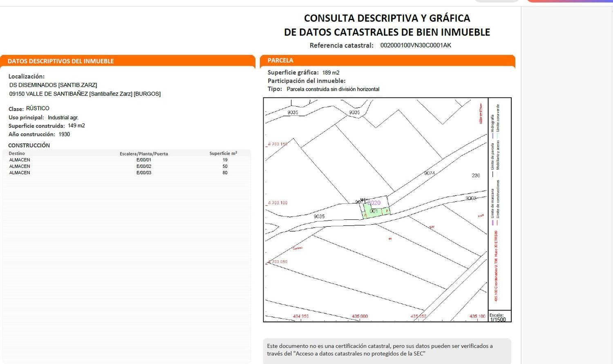Click the coordinate label "4.703.150" on the map

coord(278,144)
